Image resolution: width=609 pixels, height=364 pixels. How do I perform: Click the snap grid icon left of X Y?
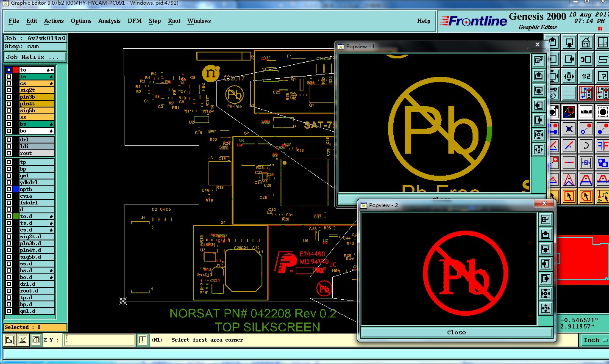[36, 339]
